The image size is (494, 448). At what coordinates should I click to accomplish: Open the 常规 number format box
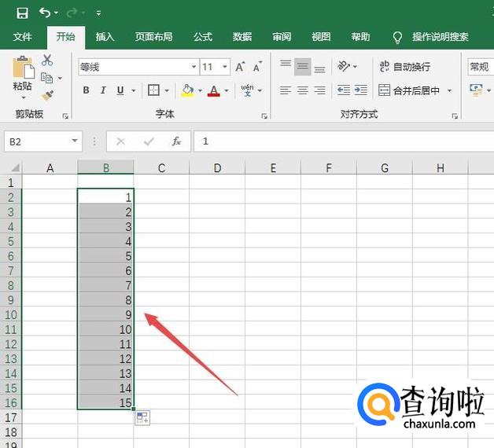click(x=481, y=67)
